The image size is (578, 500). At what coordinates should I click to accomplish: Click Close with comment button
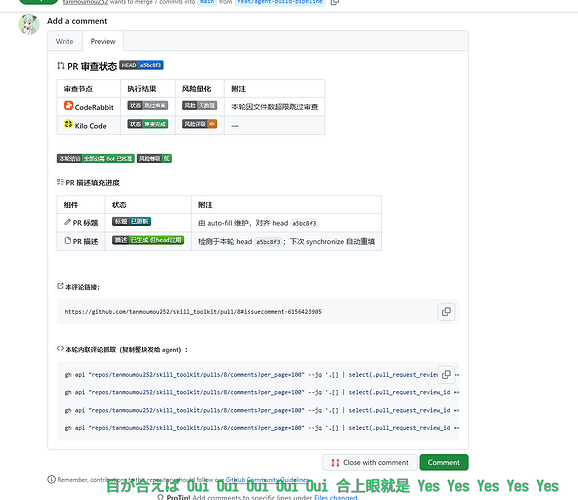coord(370,462)
